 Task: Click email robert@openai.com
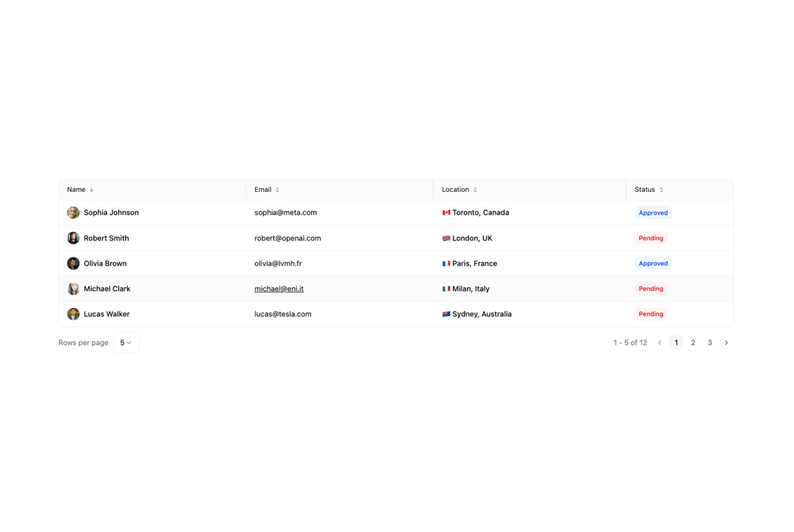coord(287,238)
